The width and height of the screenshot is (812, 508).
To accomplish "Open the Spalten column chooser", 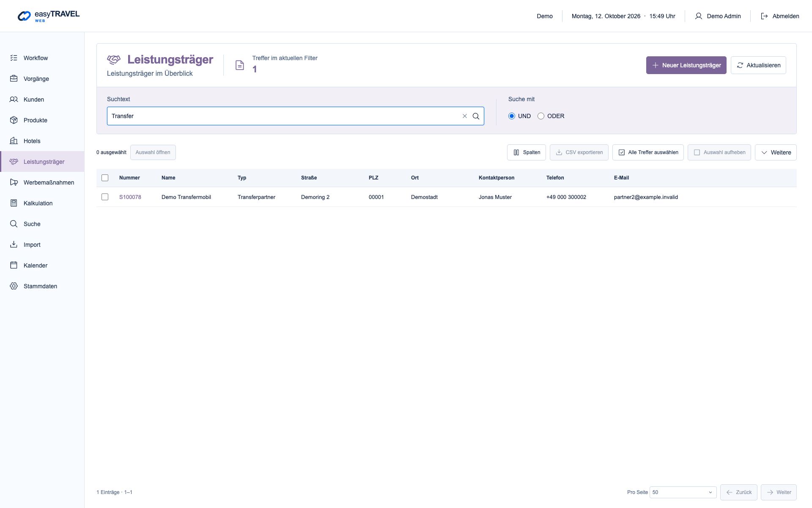I will (x=527, y=152).
